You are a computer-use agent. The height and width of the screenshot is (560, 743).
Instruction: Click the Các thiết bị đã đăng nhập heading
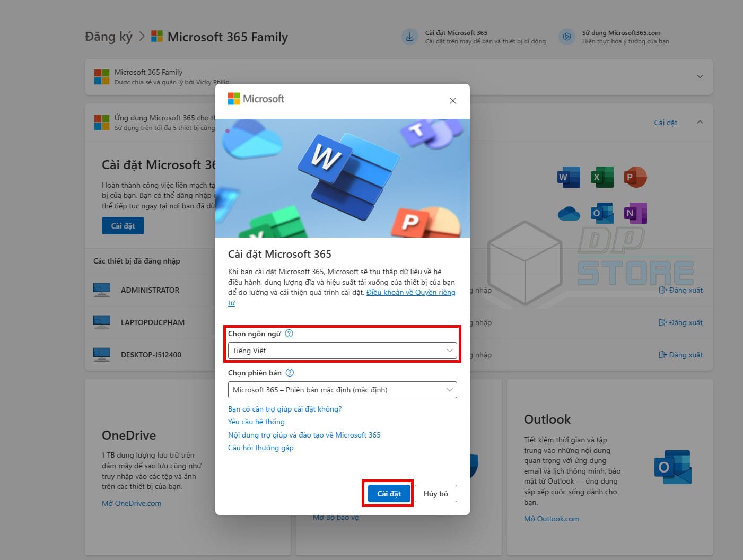click(137, 261)
